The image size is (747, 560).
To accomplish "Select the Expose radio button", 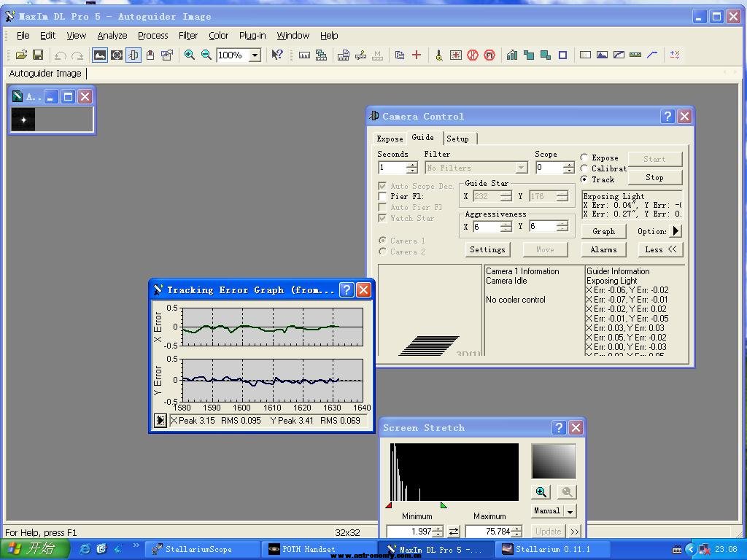I will pyautogui.click(x=584, y=157).
